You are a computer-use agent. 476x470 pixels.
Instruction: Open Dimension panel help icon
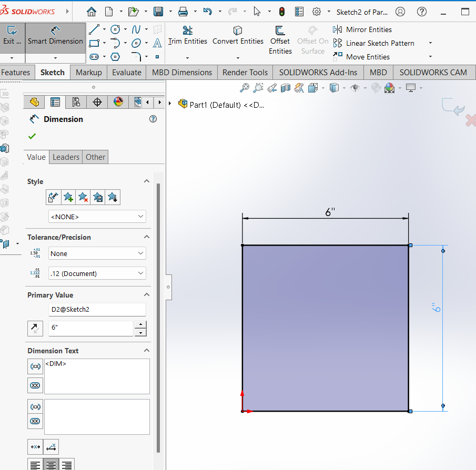[x=153, y=119]
